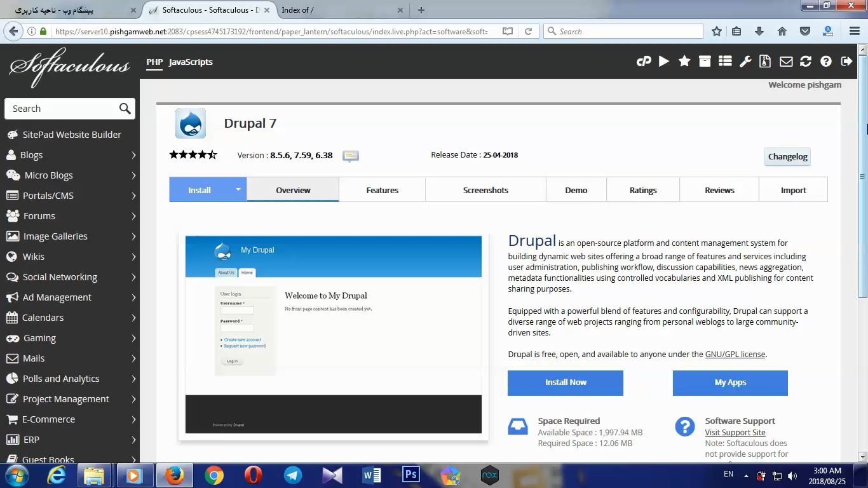This screenshot has height=488, width=868.
Task: Go to Firefox home page icon
Action: click(782, 31)
